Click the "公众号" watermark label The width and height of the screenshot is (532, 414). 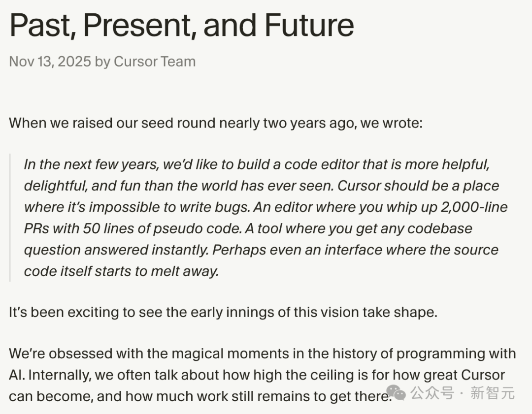point(432,393)
